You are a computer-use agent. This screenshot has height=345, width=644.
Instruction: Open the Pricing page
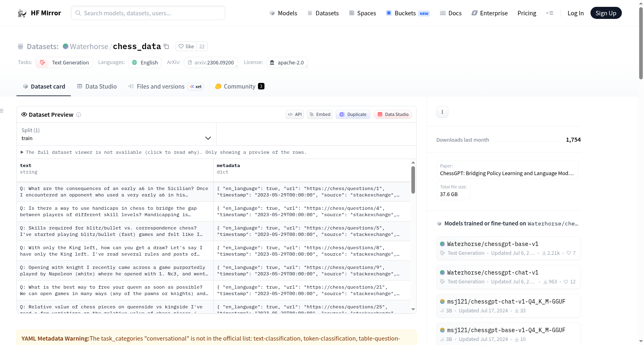pos(527,13)
